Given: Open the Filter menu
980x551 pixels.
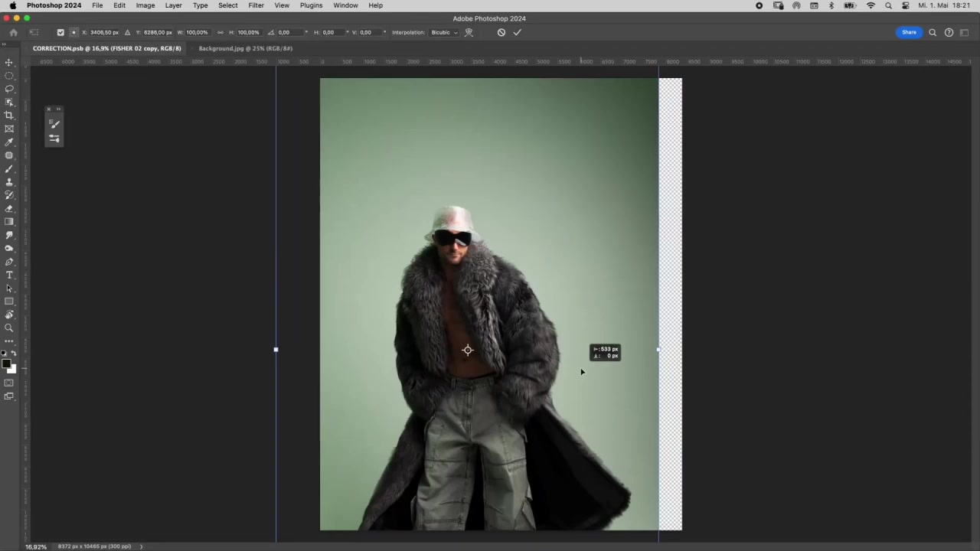Looking at the screenshot, I should point(256,5).
